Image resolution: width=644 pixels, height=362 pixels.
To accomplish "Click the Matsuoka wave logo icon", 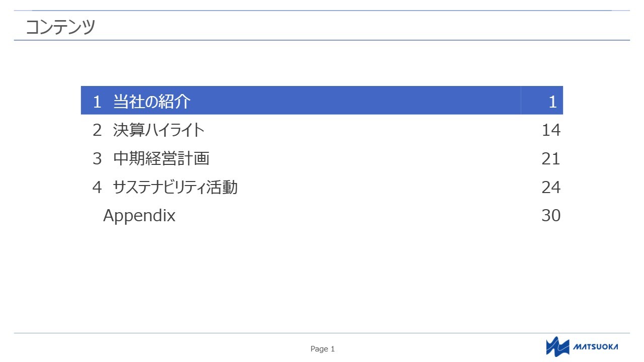I will point(557,346).
